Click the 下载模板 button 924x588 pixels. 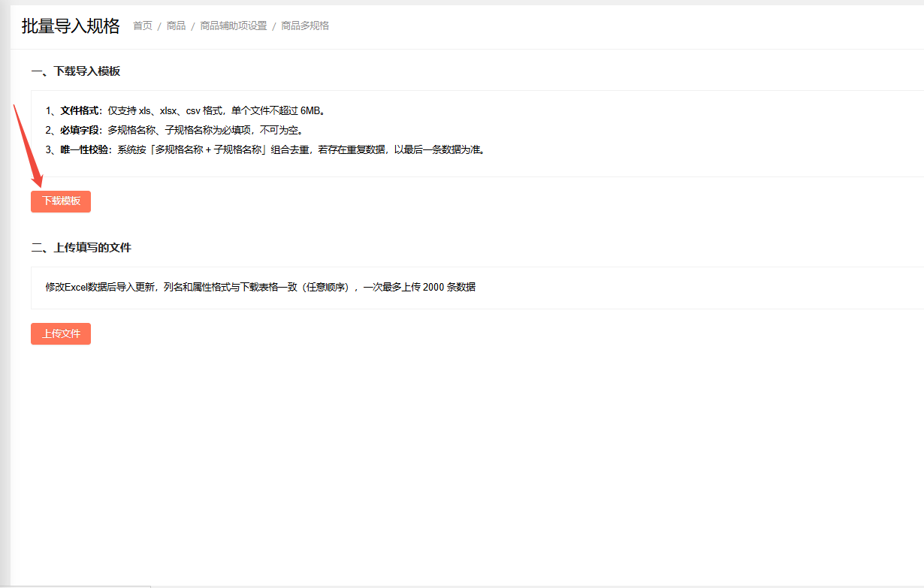(x=61, y=201)
